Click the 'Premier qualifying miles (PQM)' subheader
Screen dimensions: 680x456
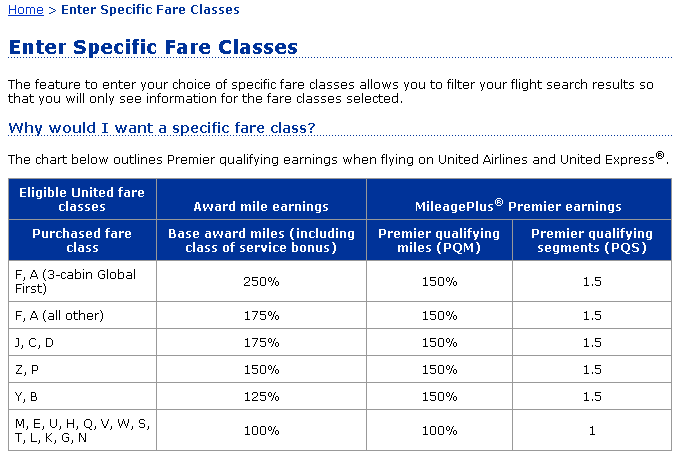coord(439,241)
